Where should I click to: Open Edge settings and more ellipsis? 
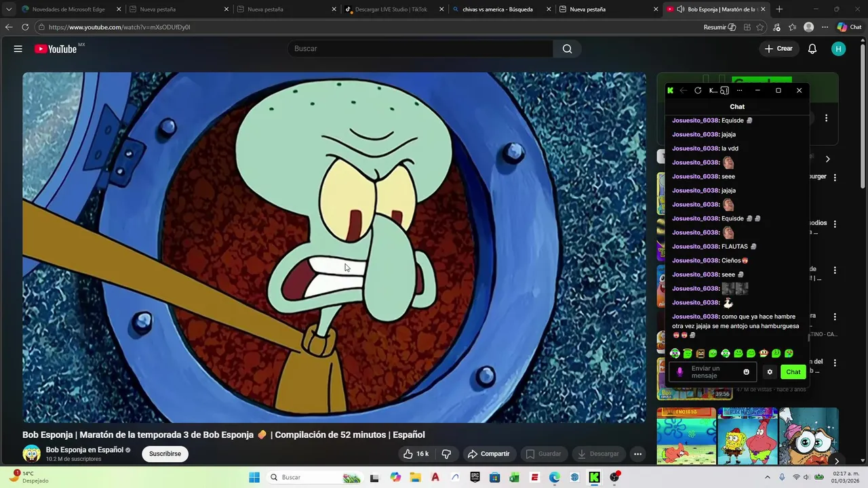(825, 27)
